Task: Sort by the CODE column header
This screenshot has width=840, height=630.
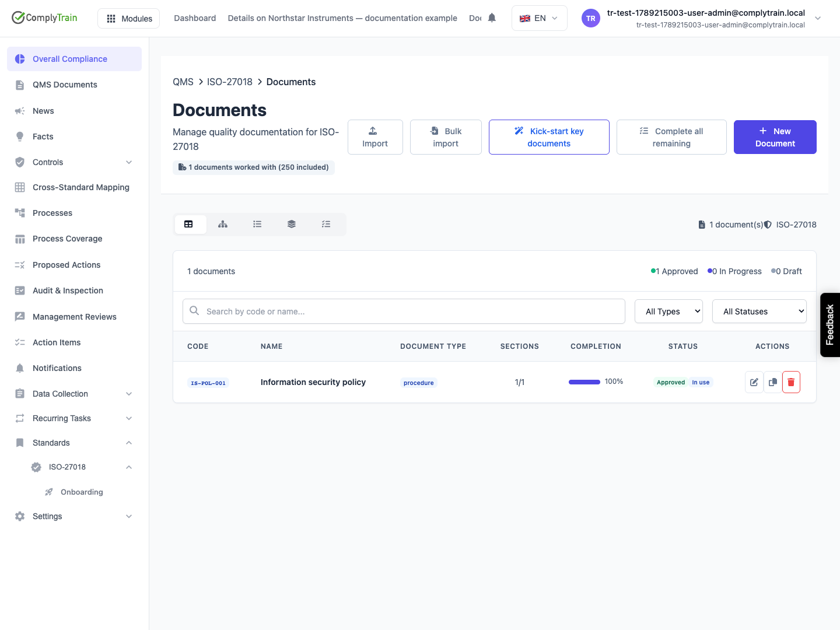Action: click(198, 346)
